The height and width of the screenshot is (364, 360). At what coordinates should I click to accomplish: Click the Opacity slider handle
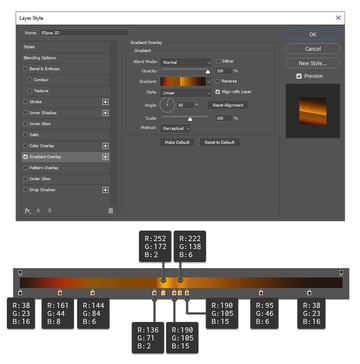pyautogui.click(x=208, y=71)
